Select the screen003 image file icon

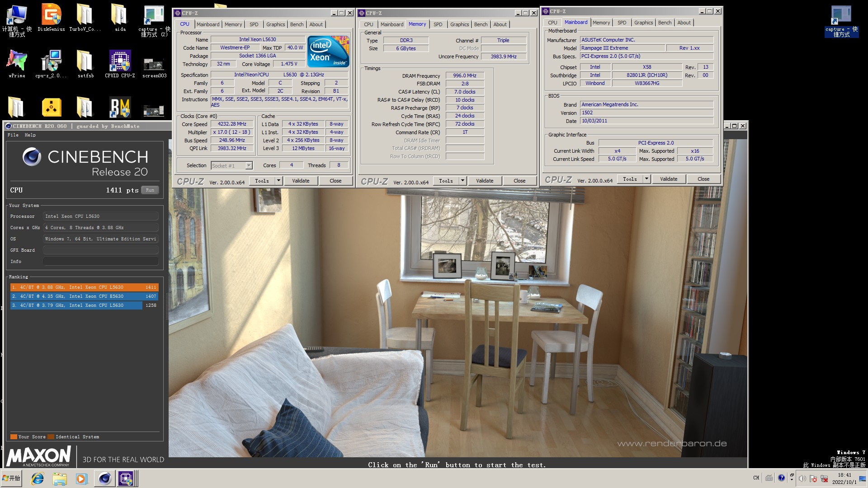tap(154, 67)
